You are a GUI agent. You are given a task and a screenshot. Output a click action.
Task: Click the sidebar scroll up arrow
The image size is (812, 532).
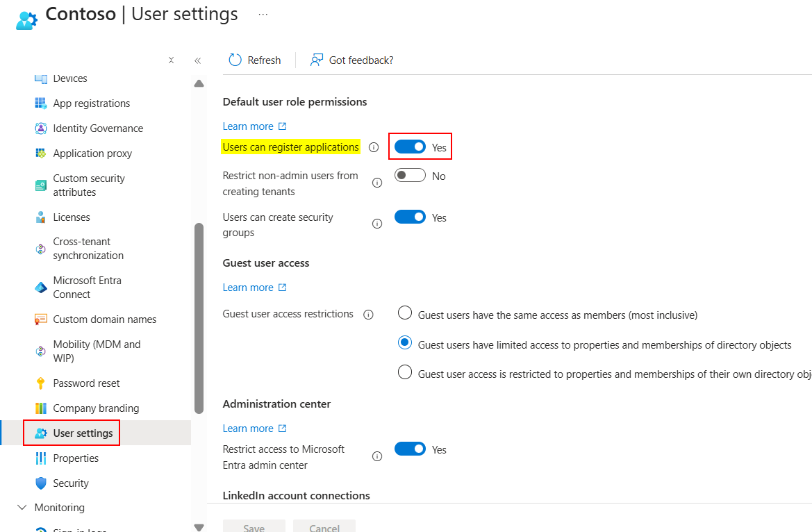coord(199,83)
